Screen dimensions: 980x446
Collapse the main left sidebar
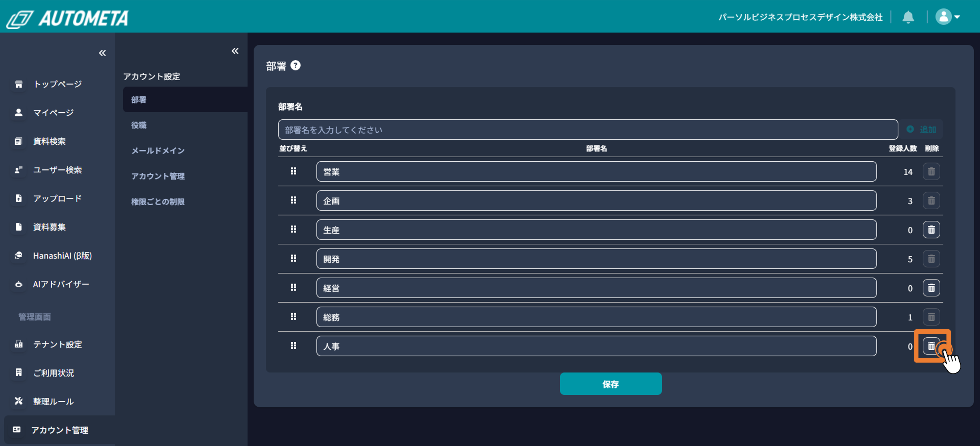(102, 53)
